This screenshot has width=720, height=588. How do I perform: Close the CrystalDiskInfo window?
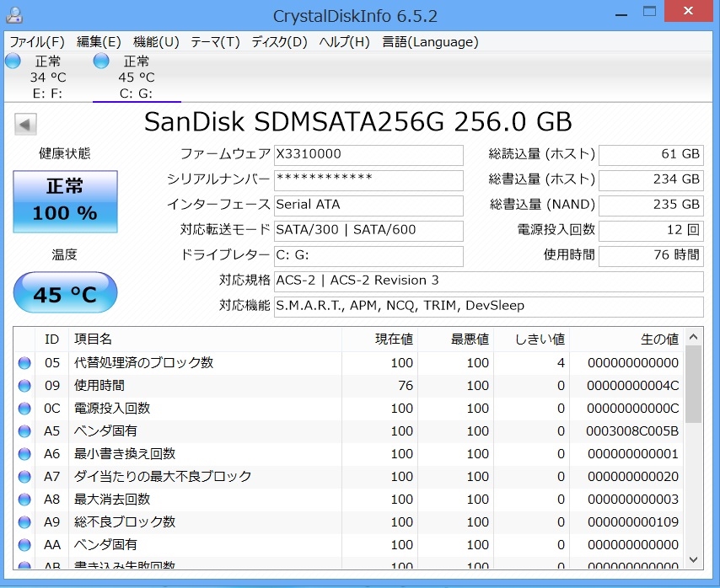tap(688, 11)
